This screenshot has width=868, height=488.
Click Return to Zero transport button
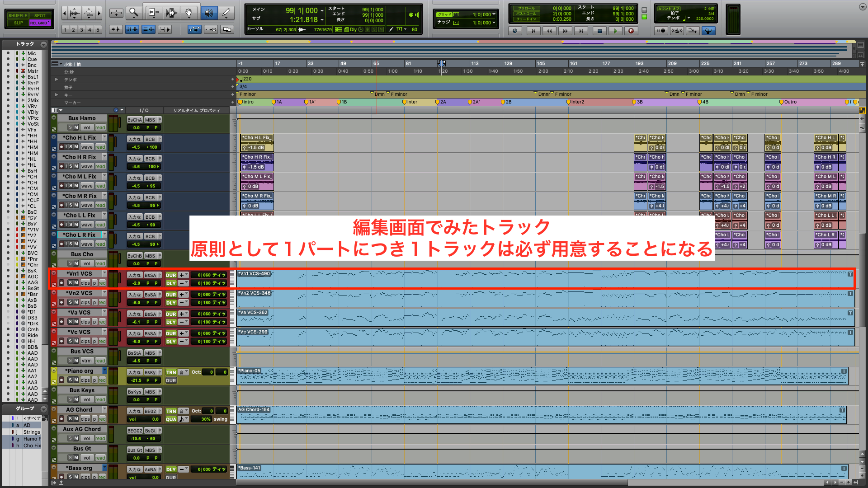point(533,31)
